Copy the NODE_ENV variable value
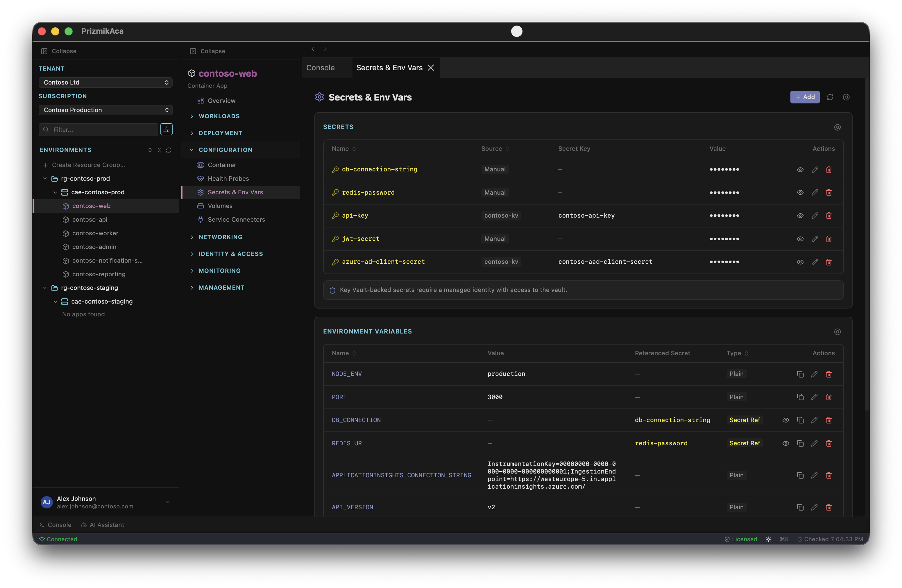 (800, 374)
